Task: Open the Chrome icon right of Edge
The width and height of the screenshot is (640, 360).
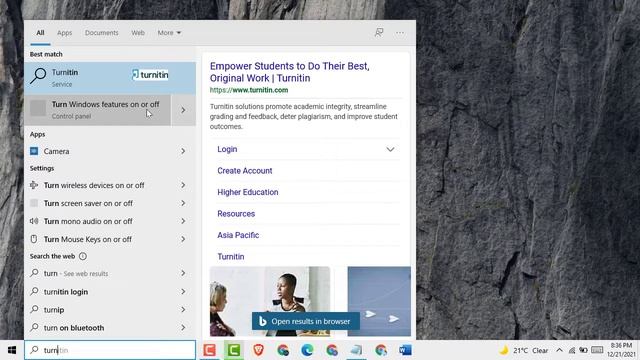Action: [x=332, y=350]
